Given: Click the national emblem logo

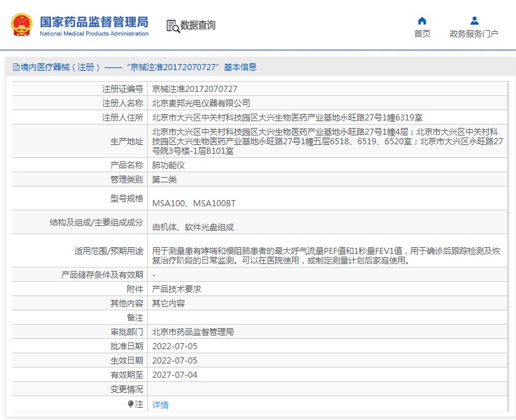Looking at the screenshot, I should 21,25.
